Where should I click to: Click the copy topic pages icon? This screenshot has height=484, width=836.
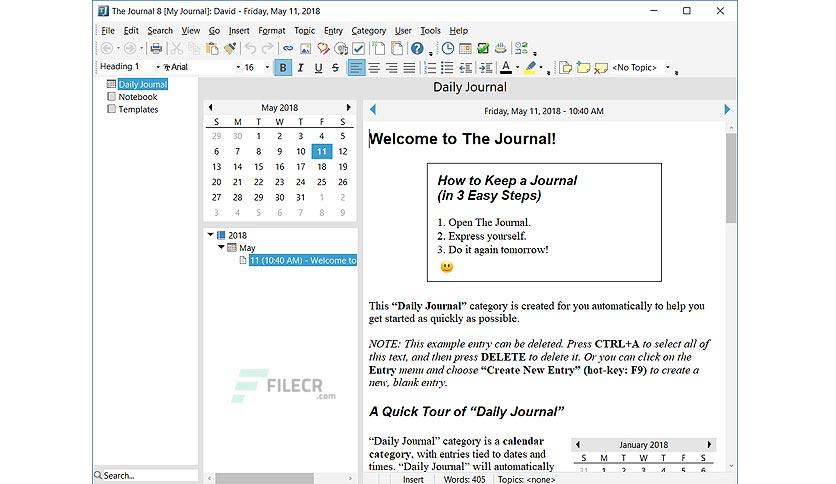point(566,68)
